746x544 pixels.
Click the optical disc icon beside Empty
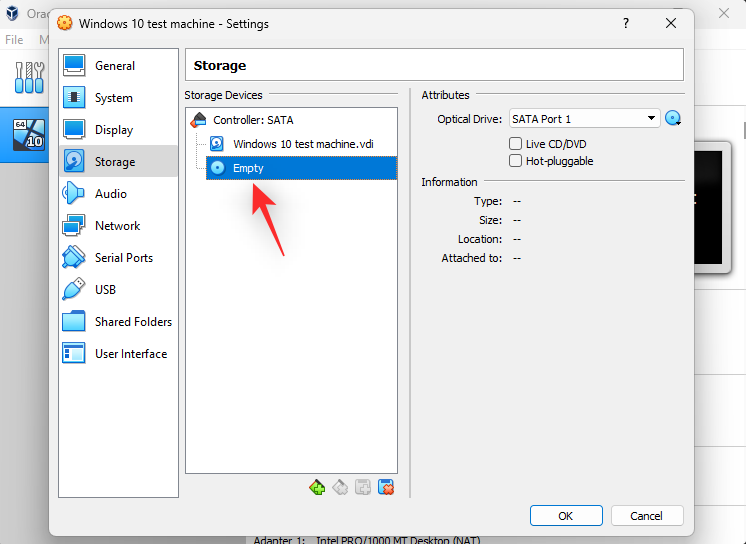(x=217, y=168)
